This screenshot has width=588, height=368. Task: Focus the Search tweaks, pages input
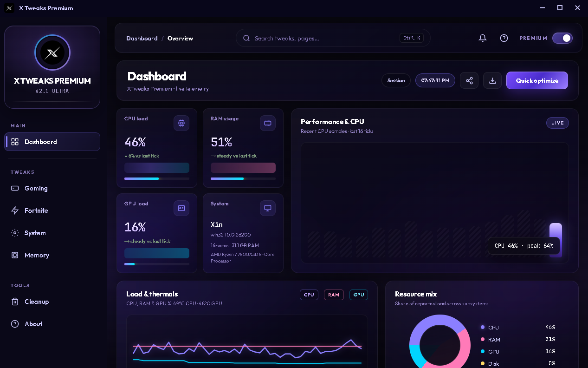coord(333,38)
